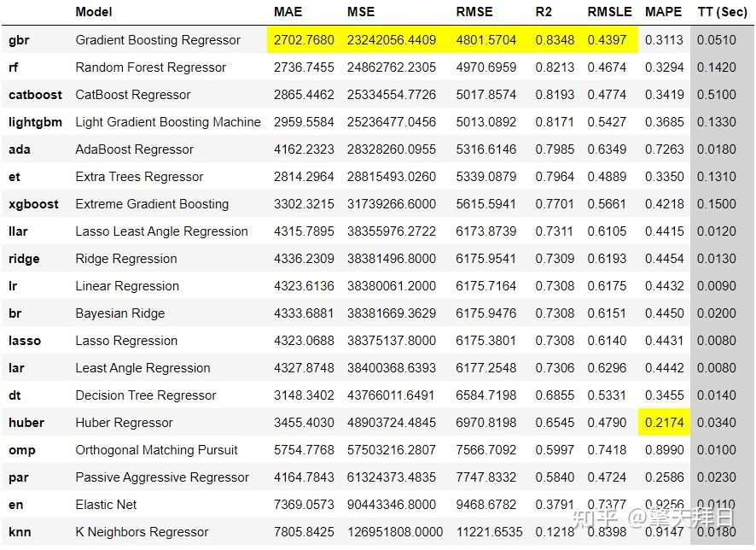Viewport: 756px width, 550px height.
Task: Click the xgboost row index
Action: pos(33,204)
